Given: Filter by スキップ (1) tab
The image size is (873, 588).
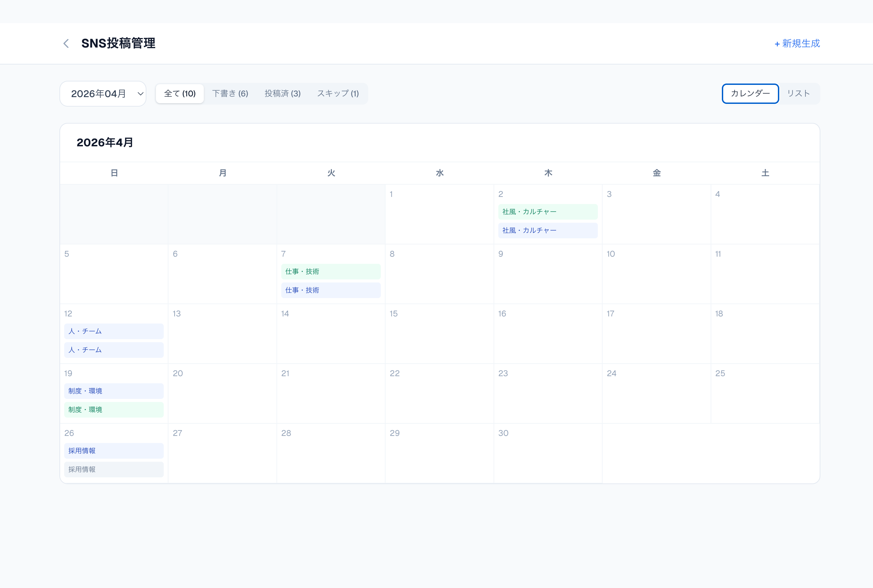Looking at the screenshot, I should 338,93.
